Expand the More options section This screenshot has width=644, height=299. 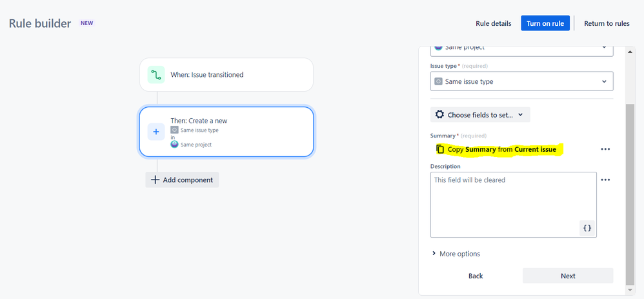pyautogui.click(x=456, y=254)
